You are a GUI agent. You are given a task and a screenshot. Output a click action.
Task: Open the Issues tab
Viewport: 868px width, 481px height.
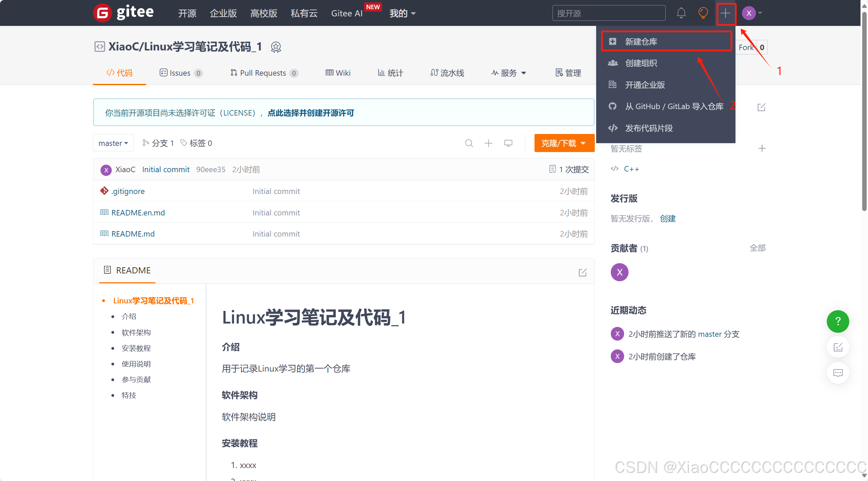point(181,73)
